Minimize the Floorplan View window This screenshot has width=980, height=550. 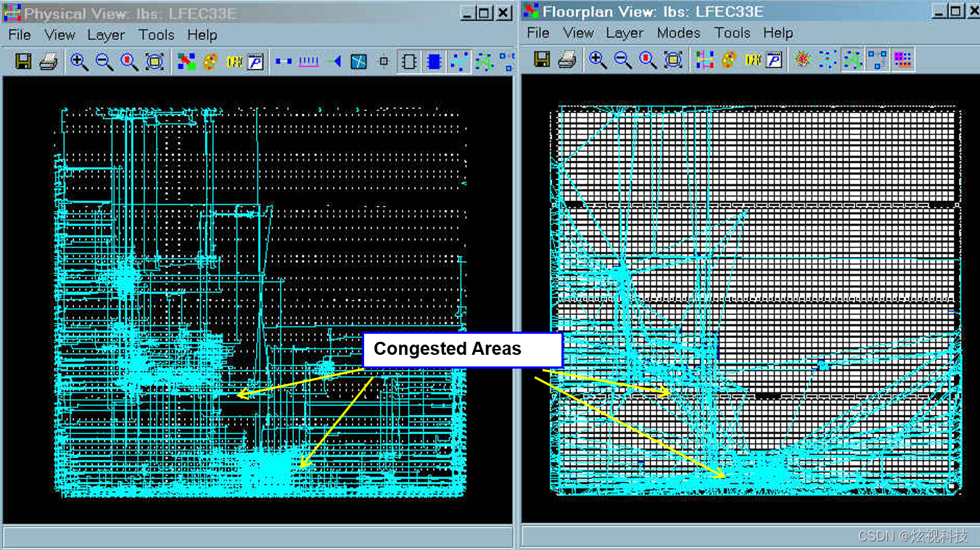[x=940, y=12]
